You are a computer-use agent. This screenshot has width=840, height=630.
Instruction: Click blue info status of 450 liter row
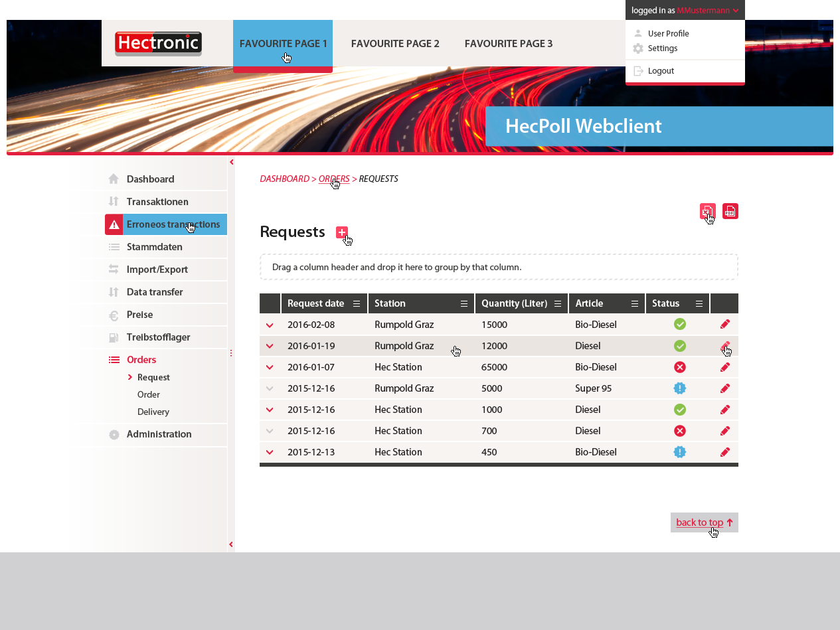pos(680,452)
